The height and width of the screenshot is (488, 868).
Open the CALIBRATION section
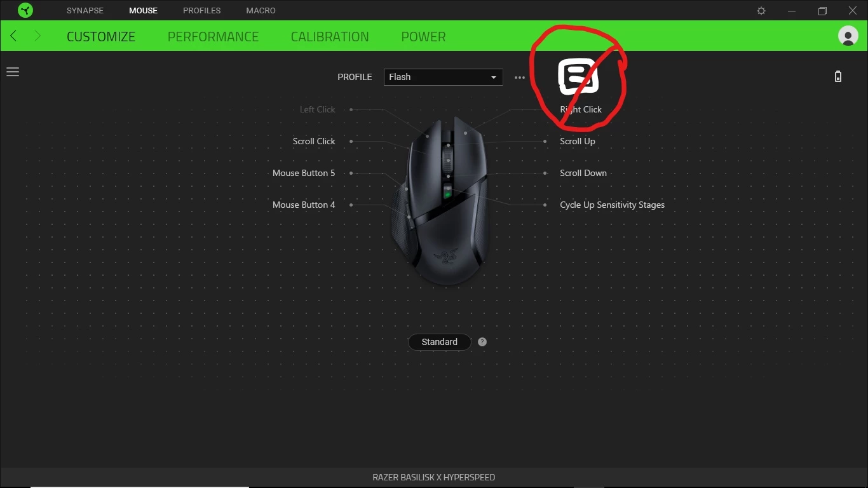point(330,37)
